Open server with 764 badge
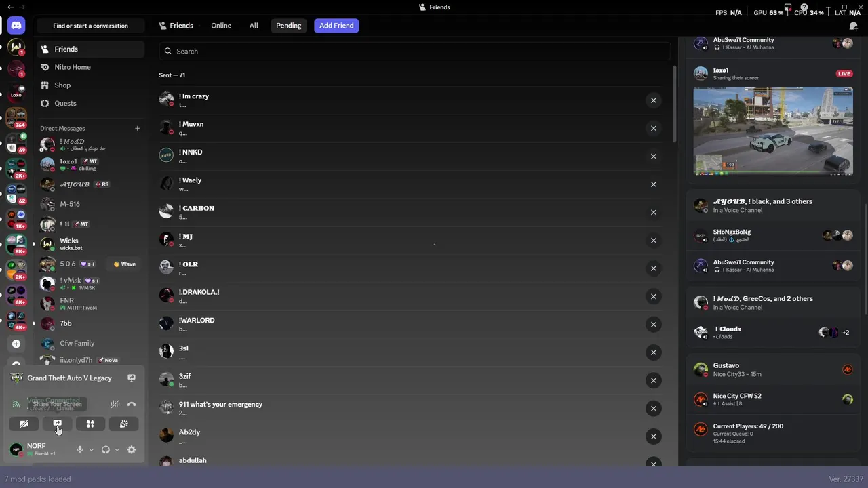The image size is (868, 488). click(x=16, y=118)
